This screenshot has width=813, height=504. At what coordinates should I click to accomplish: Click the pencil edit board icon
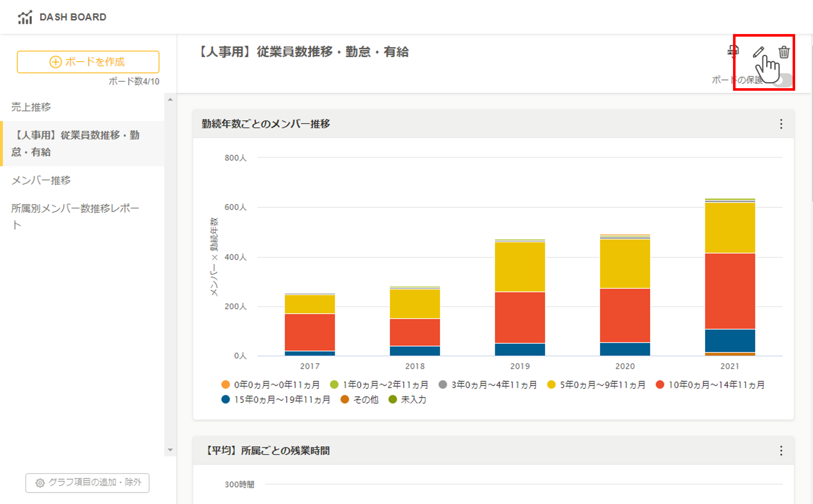tap(758, 52)
